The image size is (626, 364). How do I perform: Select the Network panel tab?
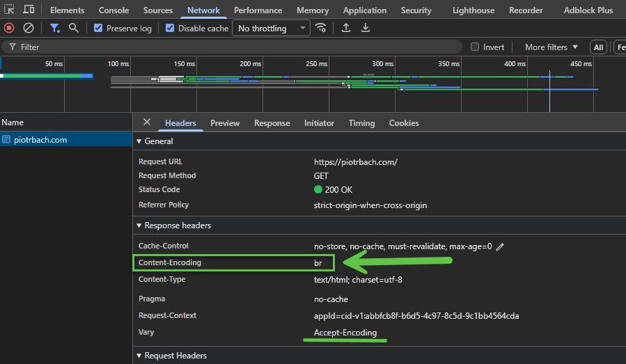[x=203, y=10]
